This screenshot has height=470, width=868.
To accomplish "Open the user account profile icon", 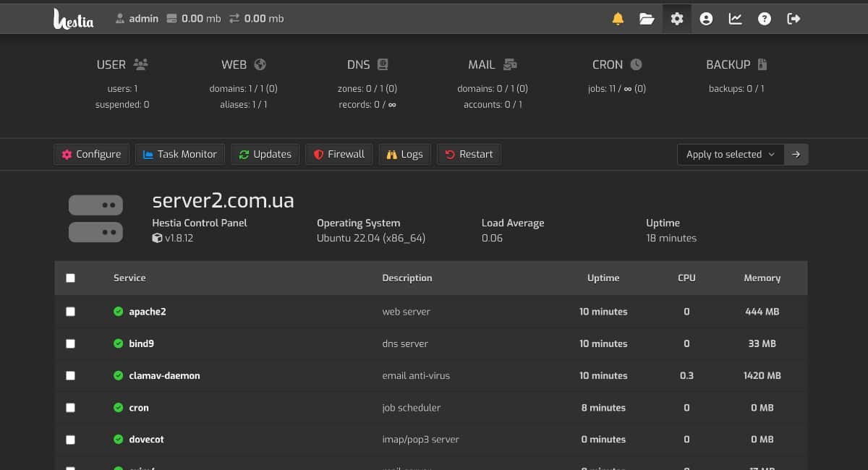I will (706, 19).
